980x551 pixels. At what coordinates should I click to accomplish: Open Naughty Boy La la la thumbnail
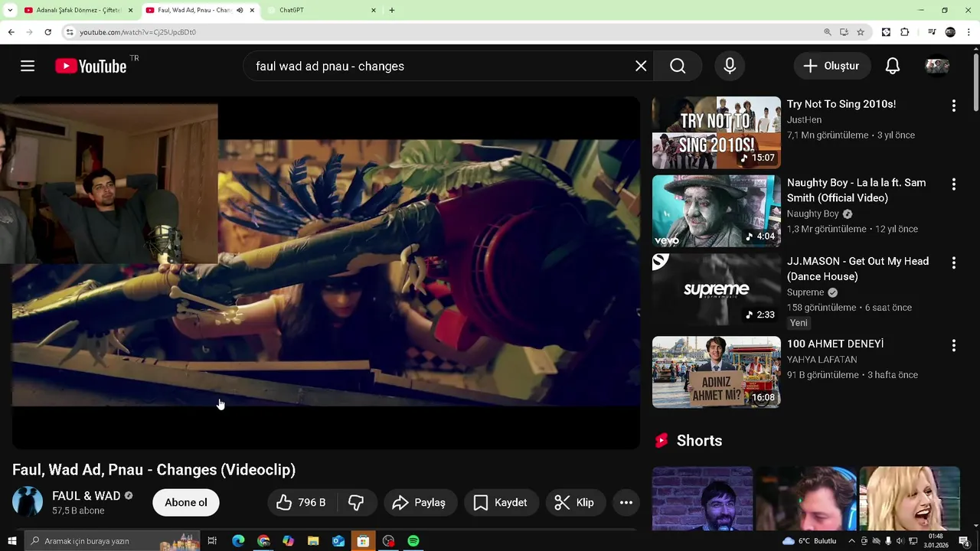point(717,211)
